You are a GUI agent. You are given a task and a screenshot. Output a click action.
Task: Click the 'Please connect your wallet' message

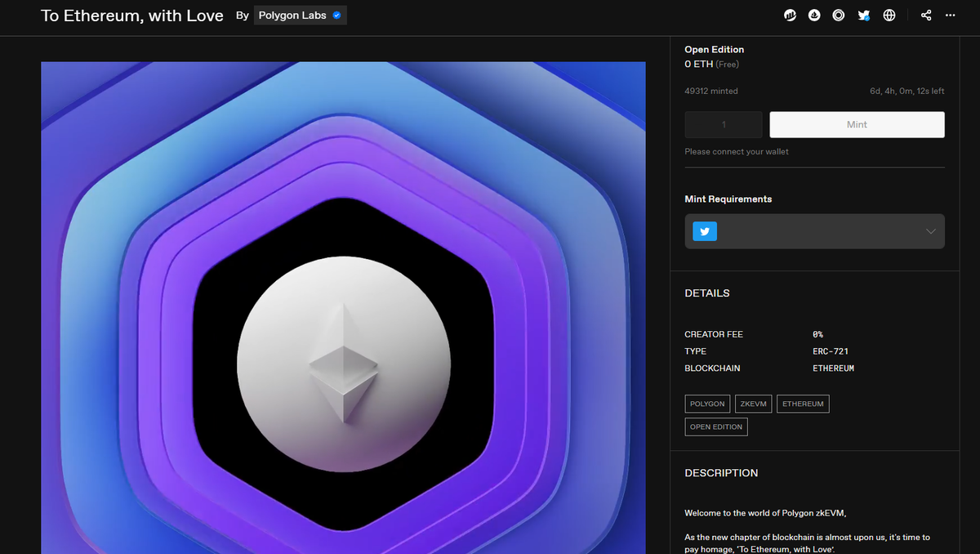[x=737, y=151]
